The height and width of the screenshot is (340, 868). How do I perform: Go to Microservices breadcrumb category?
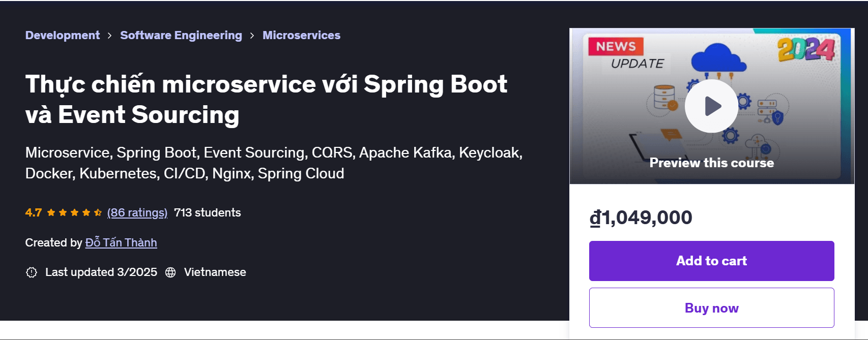(301, 35)
